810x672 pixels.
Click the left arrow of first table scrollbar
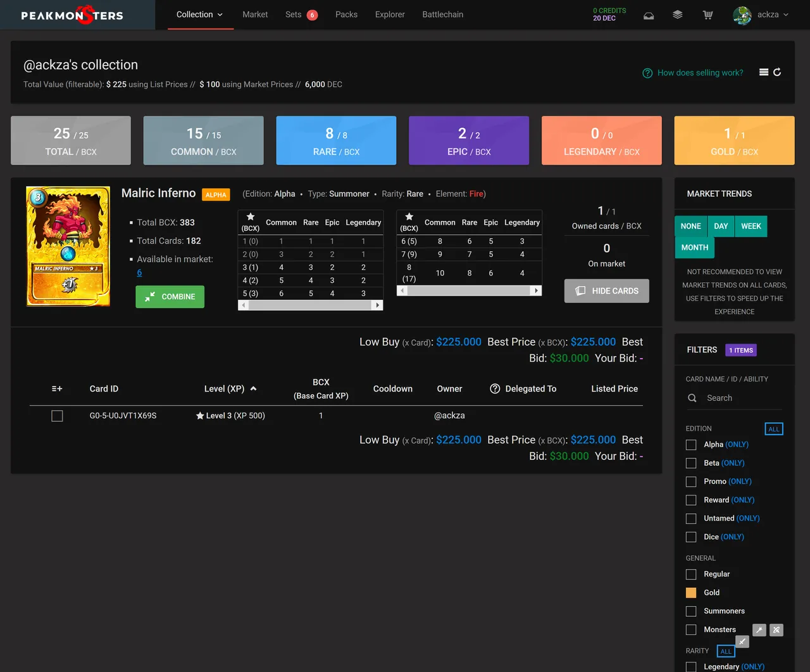pyautogui.click(x=244, y=305)
